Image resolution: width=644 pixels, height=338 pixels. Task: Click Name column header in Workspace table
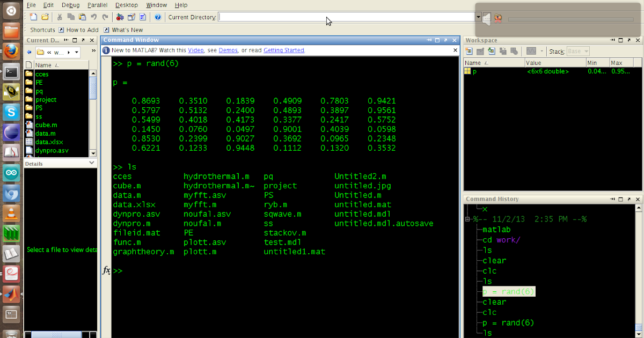(494, 63)
